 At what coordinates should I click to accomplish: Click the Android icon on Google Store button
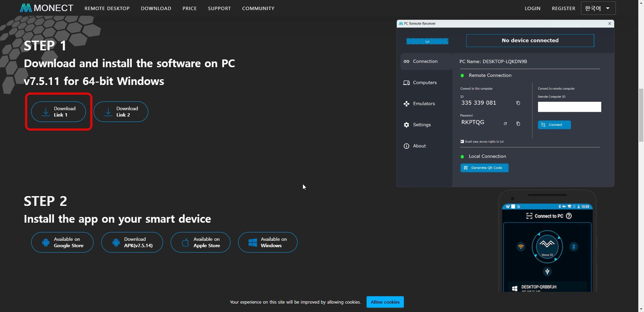[46, 242]
